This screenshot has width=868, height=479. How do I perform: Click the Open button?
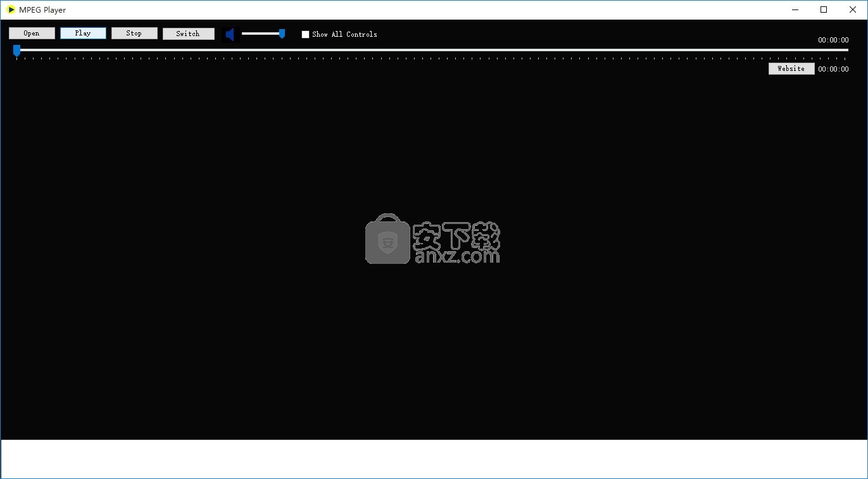pos(32,34)
